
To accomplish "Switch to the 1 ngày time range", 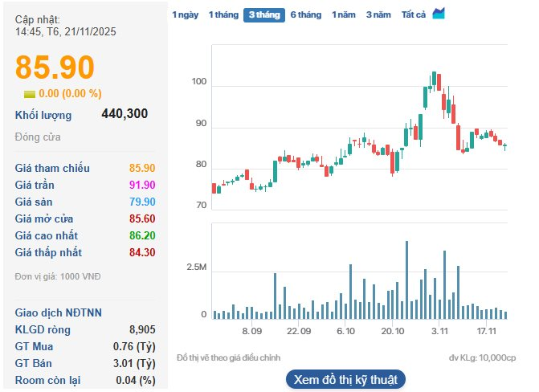I will (184, 14).
